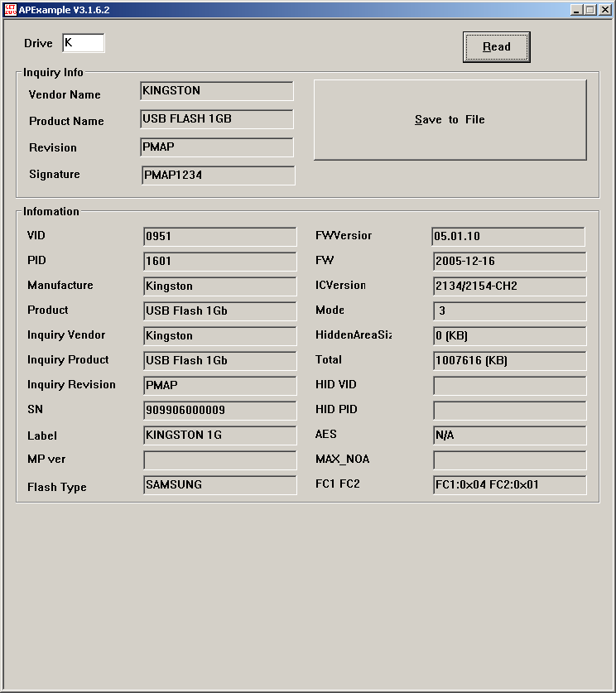
Task: Click the Inquiry Revision field
Action: pyautogui.click(x=220, y=385)
